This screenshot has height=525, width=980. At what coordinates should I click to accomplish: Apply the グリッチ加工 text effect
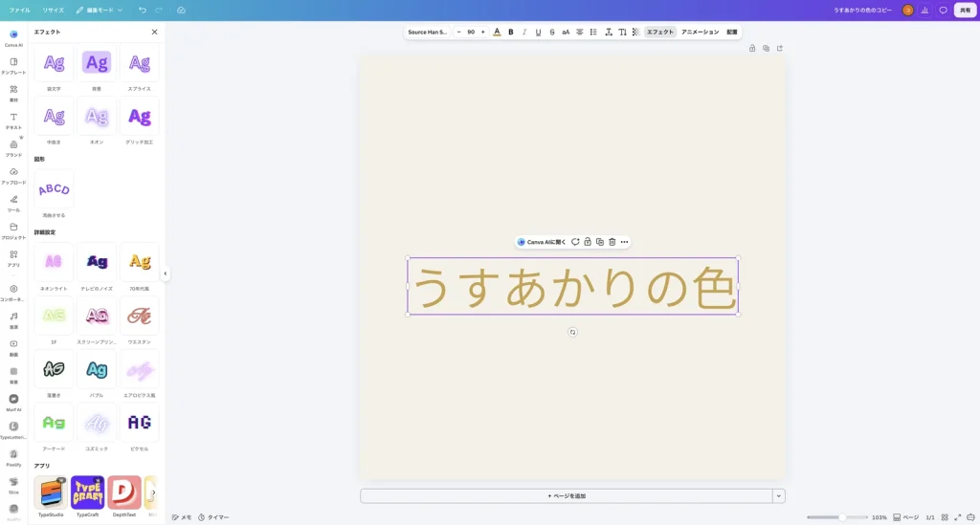tap(140, 116)
